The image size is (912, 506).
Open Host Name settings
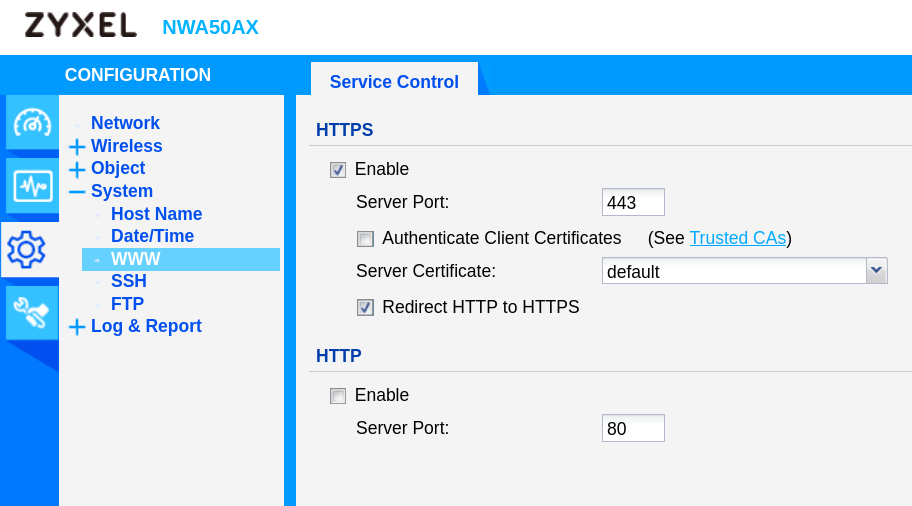coord(156,213)
